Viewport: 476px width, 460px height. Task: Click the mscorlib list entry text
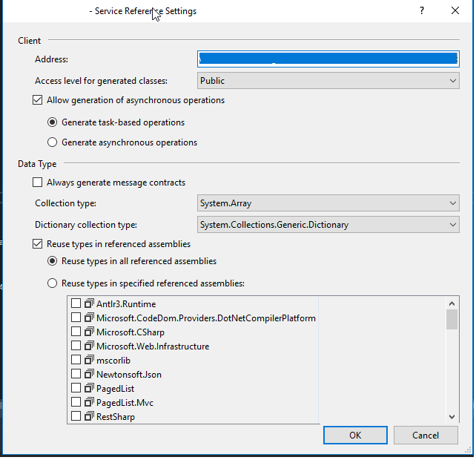[113, 361]
